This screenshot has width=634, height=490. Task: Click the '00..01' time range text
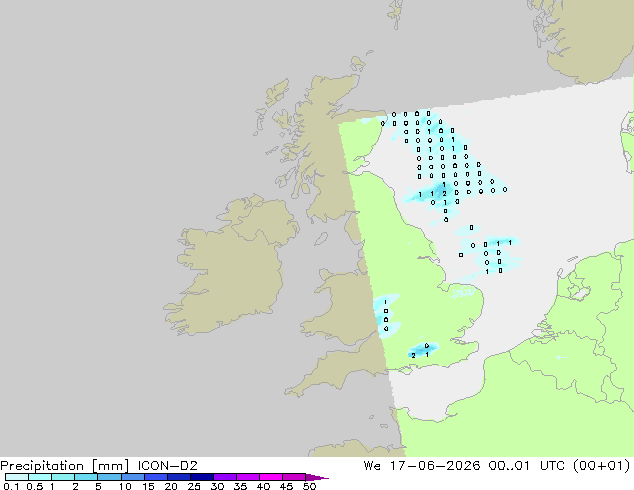[509, 466]
